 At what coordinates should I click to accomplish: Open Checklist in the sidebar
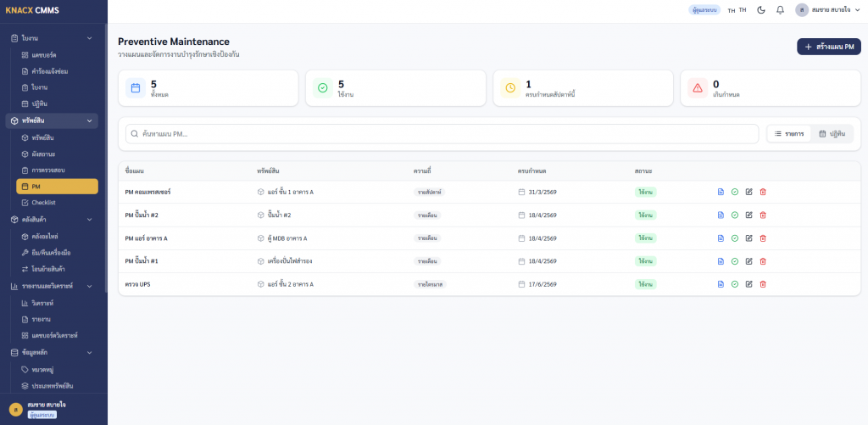click(x=43, y=203)
